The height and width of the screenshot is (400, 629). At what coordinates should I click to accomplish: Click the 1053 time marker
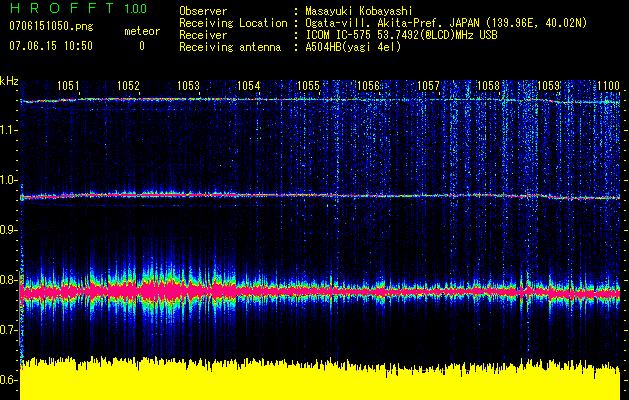pos(189,85)
